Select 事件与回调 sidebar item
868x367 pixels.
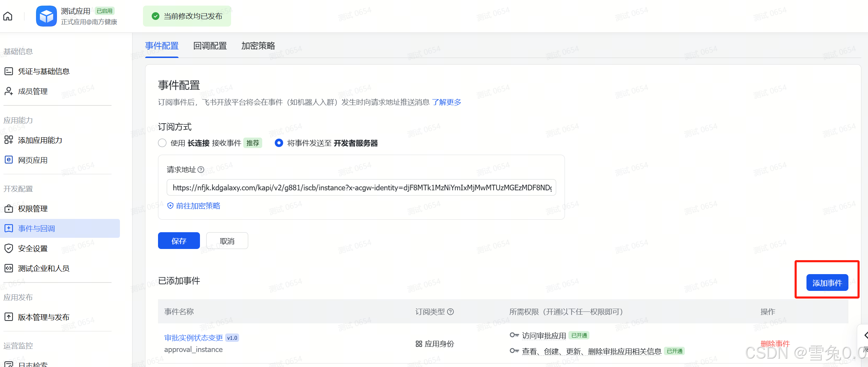coord(60,228)
